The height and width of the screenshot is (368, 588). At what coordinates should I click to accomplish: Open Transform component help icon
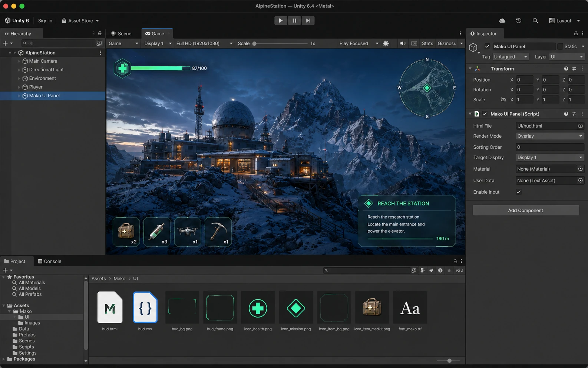[x=566, y=69]
